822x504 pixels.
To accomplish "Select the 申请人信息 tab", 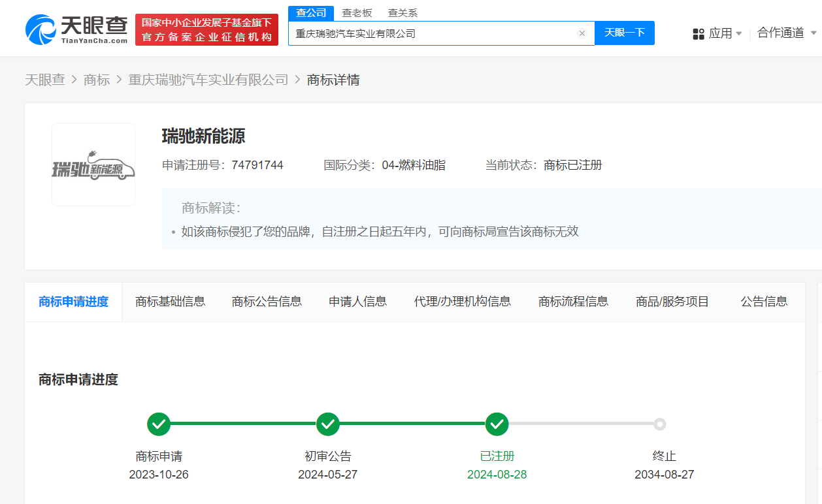I will [357, 302].
